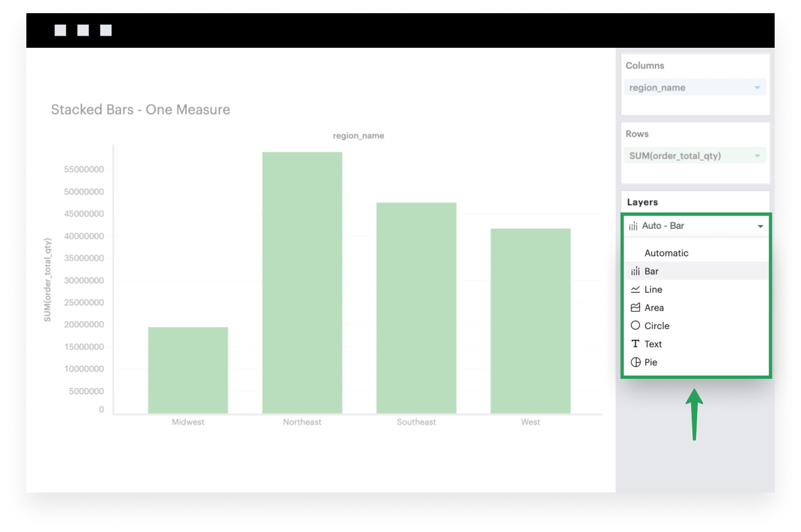801x532 pixels.
Task: Collapse the Auto - Bar dropdown arrow
Action: 760,226
